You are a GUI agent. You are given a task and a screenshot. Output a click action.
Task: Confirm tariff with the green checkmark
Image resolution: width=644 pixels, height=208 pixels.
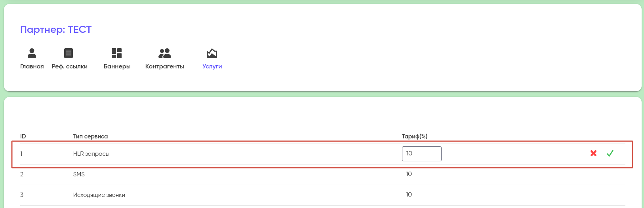[x=610, y=153]
